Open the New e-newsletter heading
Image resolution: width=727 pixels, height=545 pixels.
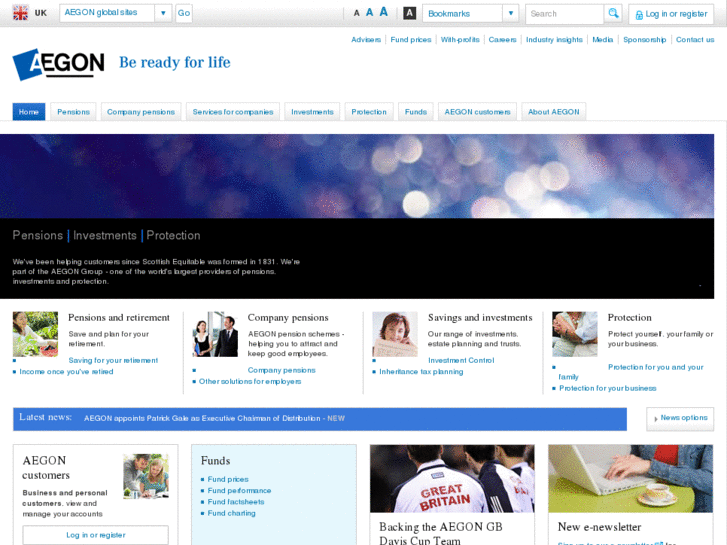coord(599,527)
